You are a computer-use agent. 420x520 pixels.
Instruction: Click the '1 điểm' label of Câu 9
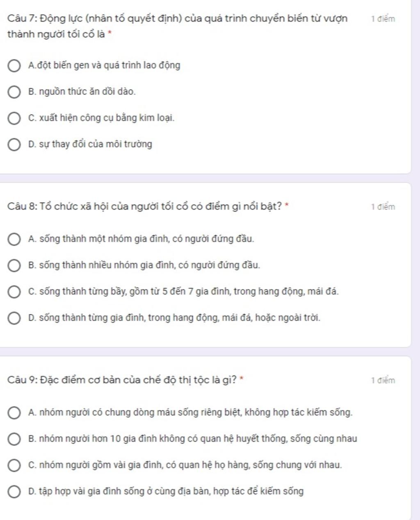click(383, 381)
